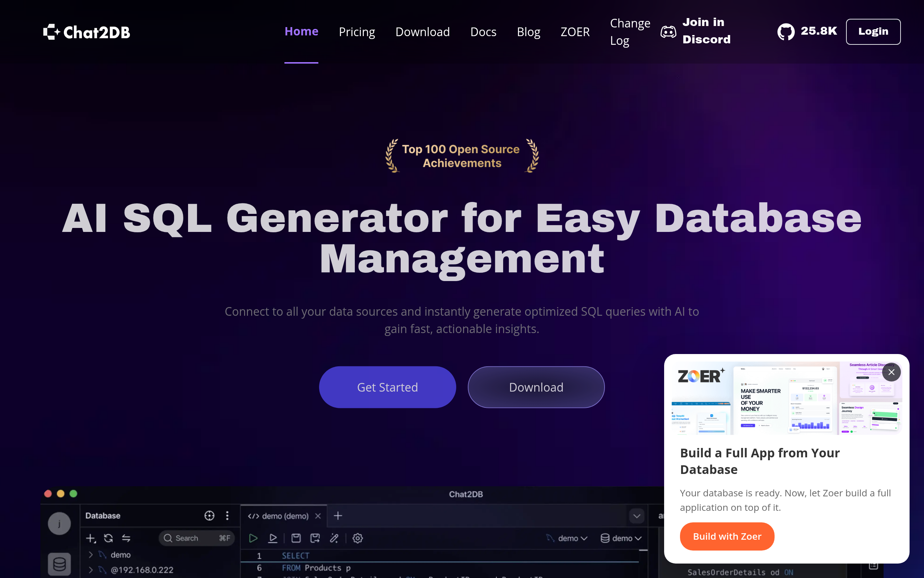Add a new editor tab with plus

(x=338, y=516)
